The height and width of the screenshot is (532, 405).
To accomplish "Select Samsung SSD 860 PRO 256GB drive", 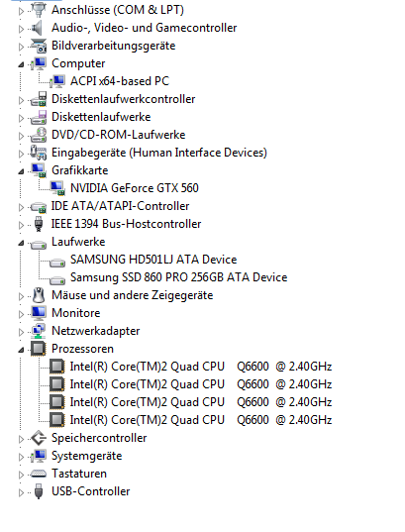I will pyautogui.click(x=178, y=277).
